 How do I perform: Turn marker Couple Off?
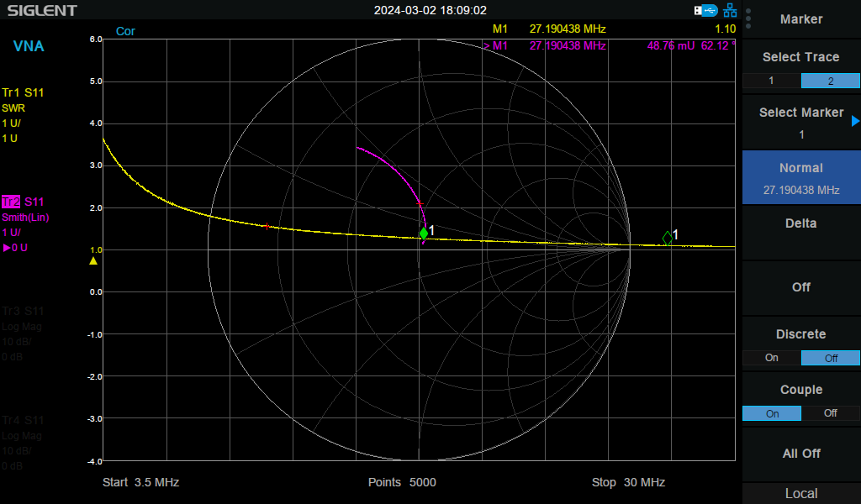click(830, 413)
